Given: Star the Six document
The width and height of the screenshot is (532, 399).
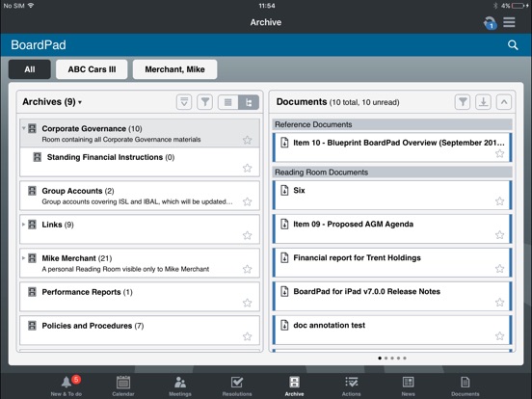Looking at the screenshot, I should [500, 201].
